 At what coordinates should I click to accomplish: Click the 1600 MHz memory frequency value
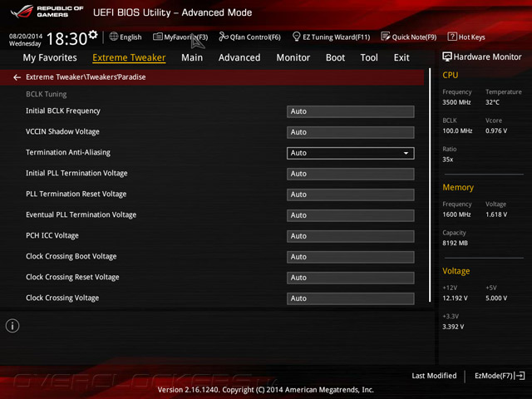[456, 214]
